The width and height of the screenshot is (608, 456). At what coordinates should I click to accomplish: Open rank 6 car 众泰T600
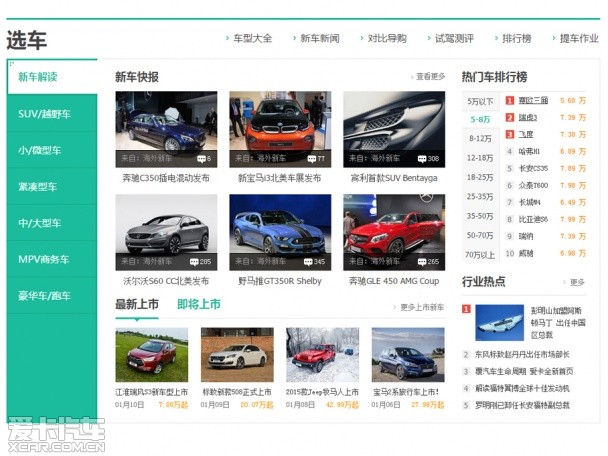[x=533, y=185]
